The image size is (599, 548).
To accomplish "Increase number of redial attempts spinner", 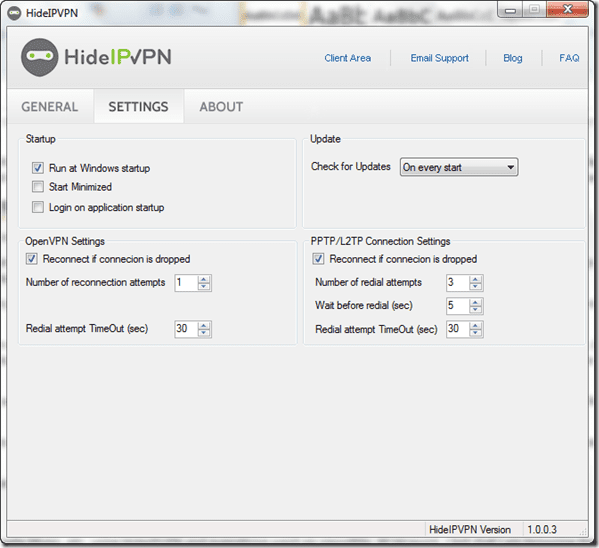I will point(475,279).
